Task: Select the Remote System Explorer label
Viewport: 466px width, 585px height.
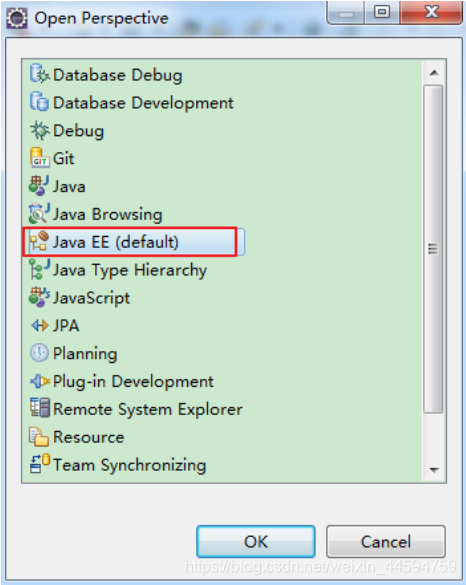Action: 148,409
